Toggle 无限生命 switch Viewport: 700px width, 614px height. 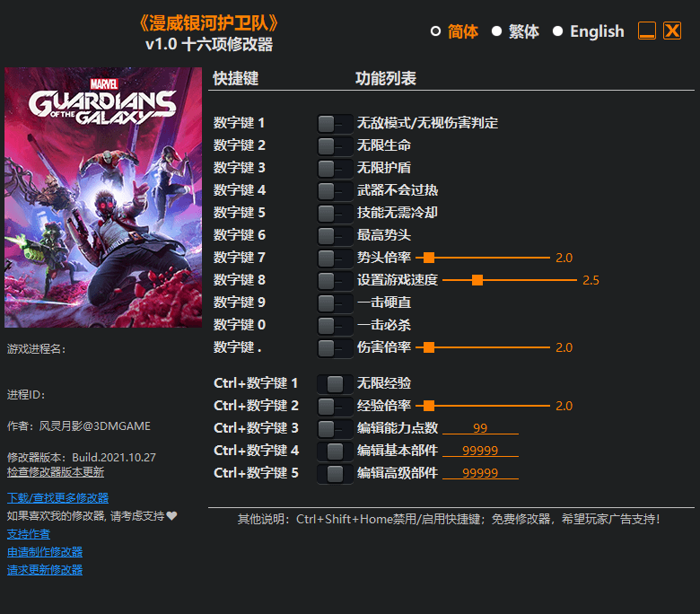(x=335, y=146)
